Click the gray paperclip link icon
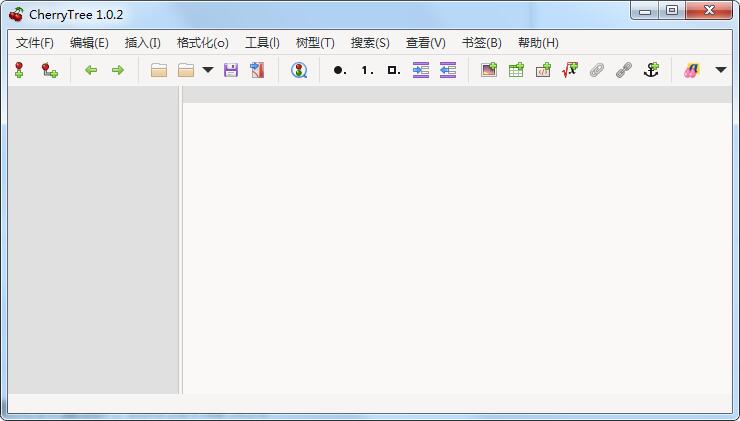 pos(597,70)
